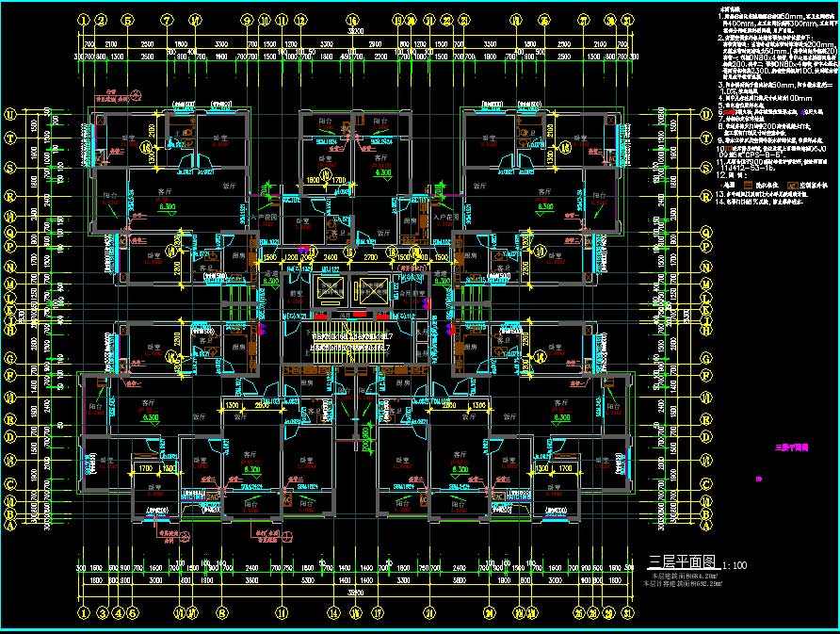
Task: Select the right elevator shaft cross symbol
Action: [x=373, y=290]
